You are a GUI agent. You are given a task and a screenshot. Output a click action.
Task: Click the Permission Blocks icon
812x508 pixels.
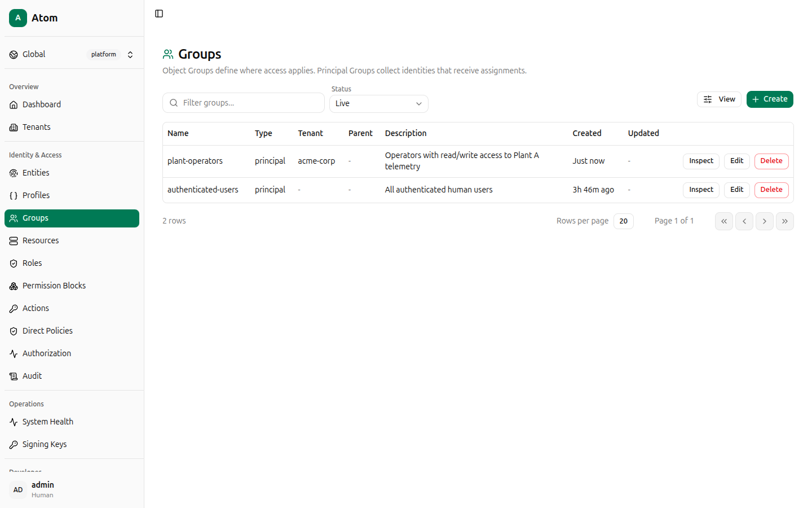[x=14, y=286]
